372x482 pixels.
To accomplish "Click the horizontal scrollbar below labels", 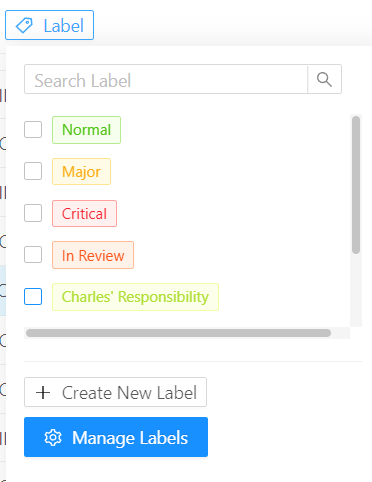I will (x=178, y=333).
